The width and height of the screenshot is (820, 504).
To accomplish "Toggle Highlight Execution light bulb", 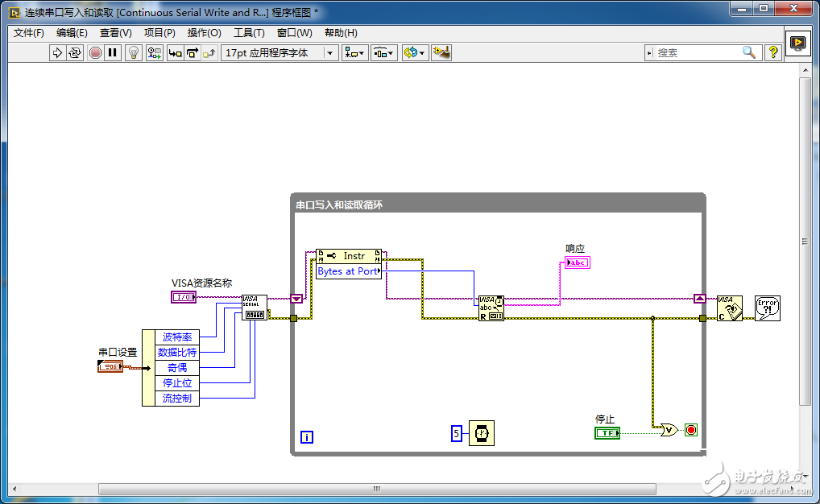I will (135, 53).
